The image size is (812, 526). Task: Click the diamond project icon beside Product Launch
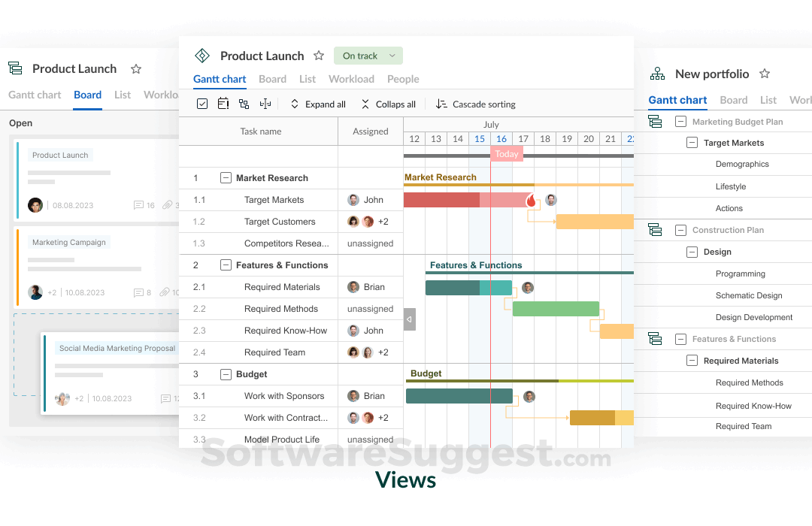point(202,56)
